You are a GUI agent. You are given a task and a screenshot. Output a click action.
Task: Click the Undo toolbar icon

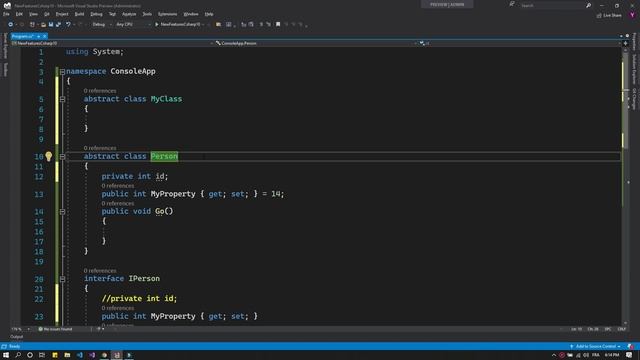(x=68, y=24)
